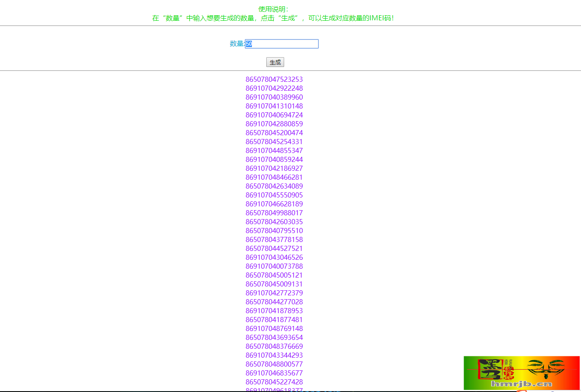This screenshot has width=581, height=392.
Task: Select IMEI 869107045550905
Action: pyautogui.click(x=274, y=195)
